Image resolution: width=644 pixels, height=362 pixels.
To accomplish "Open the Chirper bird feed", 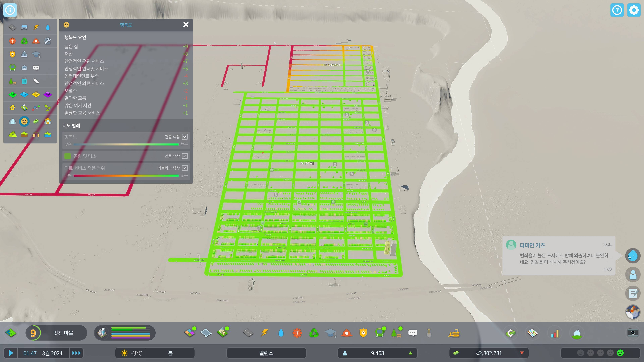I will point(633,256).
